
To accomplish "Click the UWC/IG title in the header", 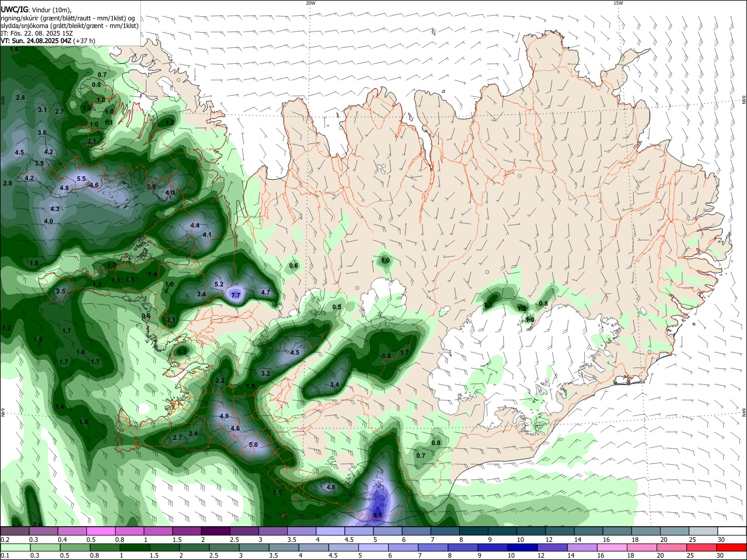I will pos(14,10).
